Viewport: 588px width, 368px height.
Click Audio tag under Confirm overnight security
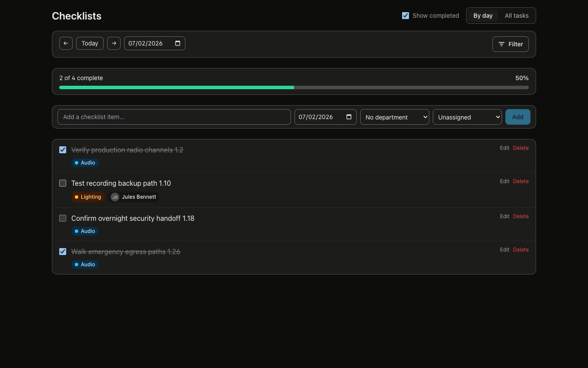pos(85,231)
